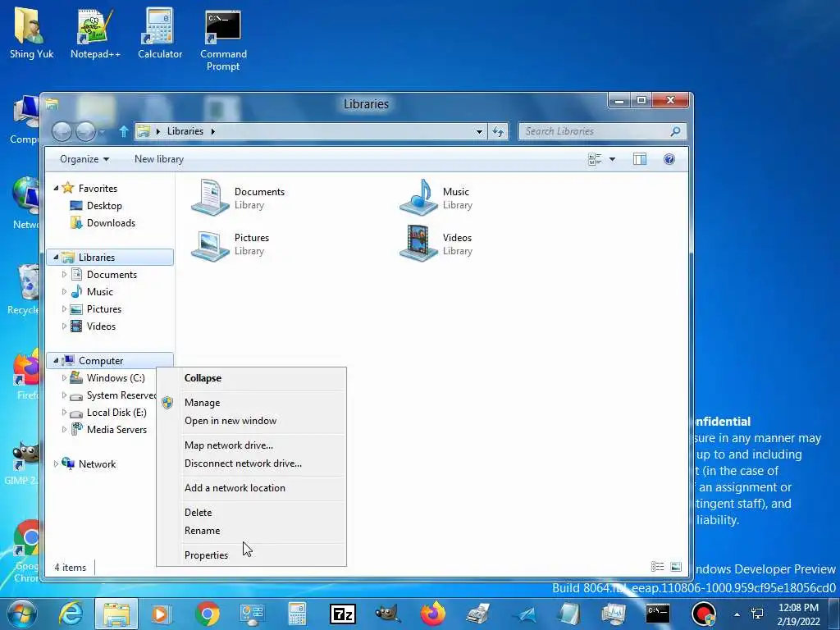Viewport: 840px width, 630px height.
Task: Open network icon in system tray
Action: click(757, 614)
